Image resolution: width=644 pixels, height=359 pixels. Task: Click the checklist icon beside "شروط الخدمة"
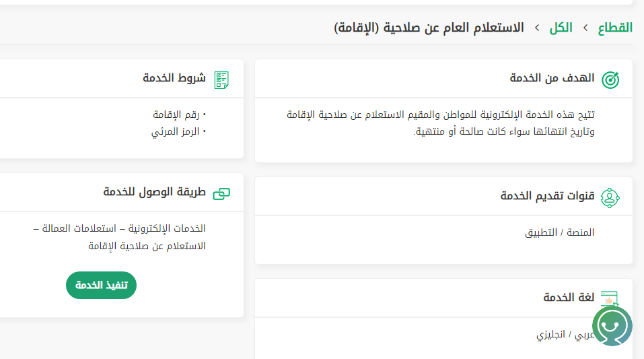pos(221,79)
